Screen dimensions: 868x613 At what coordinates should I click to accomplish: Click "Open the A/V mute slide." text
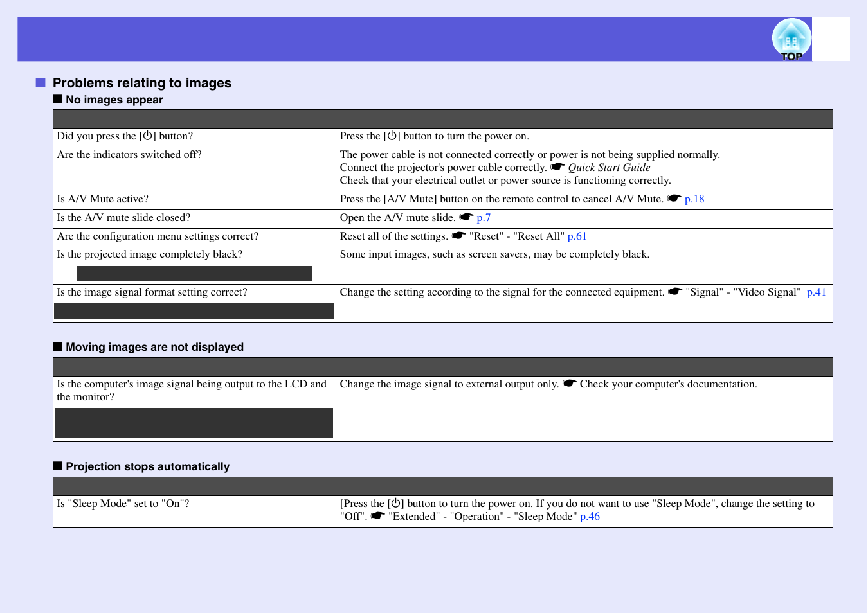(x=397, y=218)
